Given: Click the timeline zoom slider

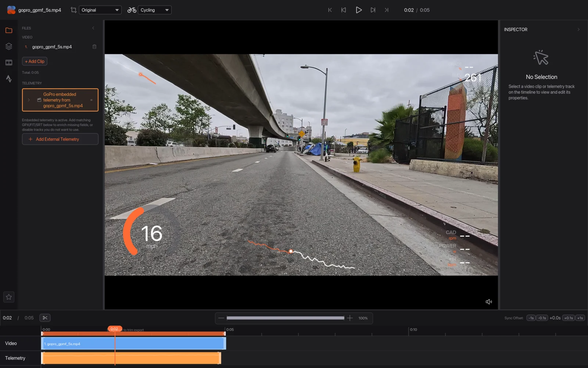Looking at the screenshot, I should [x=286, y=318].
